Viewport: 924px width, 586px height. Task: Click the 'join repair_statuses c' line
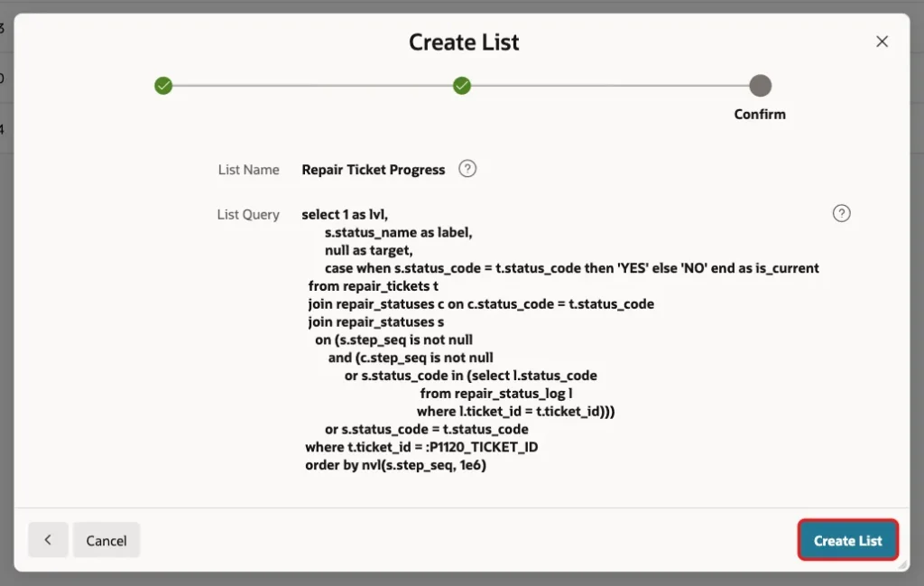click(x=481, y=304)
